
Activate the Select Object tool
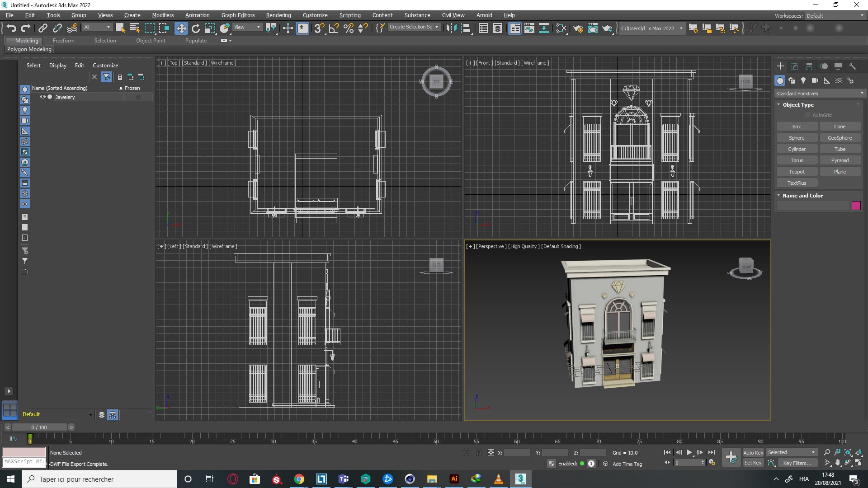coord(120,28)
